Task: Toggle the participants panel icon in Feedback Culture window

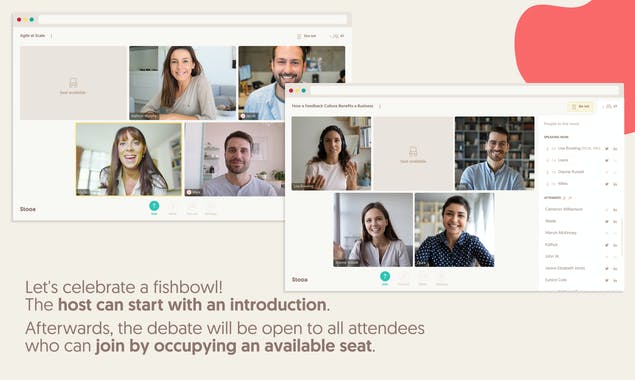Action: click(610, 107)
